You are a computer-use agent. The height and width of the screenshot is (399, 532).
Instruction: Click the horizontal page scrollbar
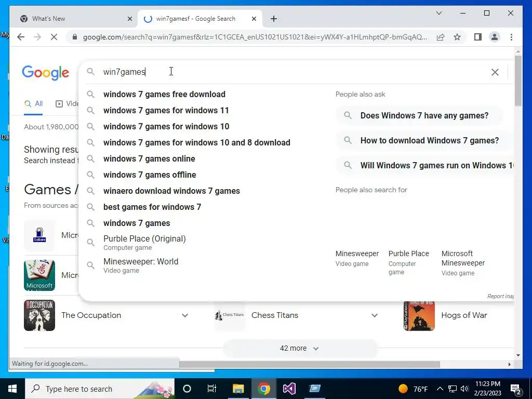pyautogui.click(x=310, y=364)
